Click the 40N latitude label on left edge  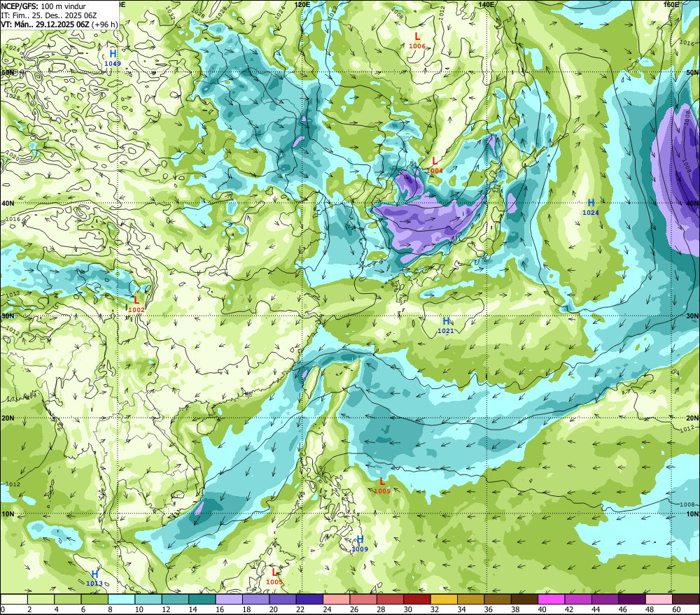(7, 203)
